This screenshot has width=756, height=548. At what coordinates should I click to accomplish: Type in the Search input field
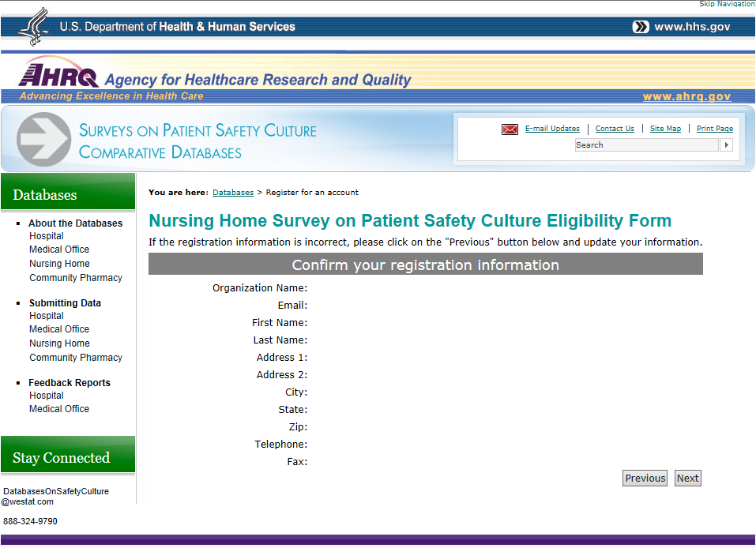[646, 145]
